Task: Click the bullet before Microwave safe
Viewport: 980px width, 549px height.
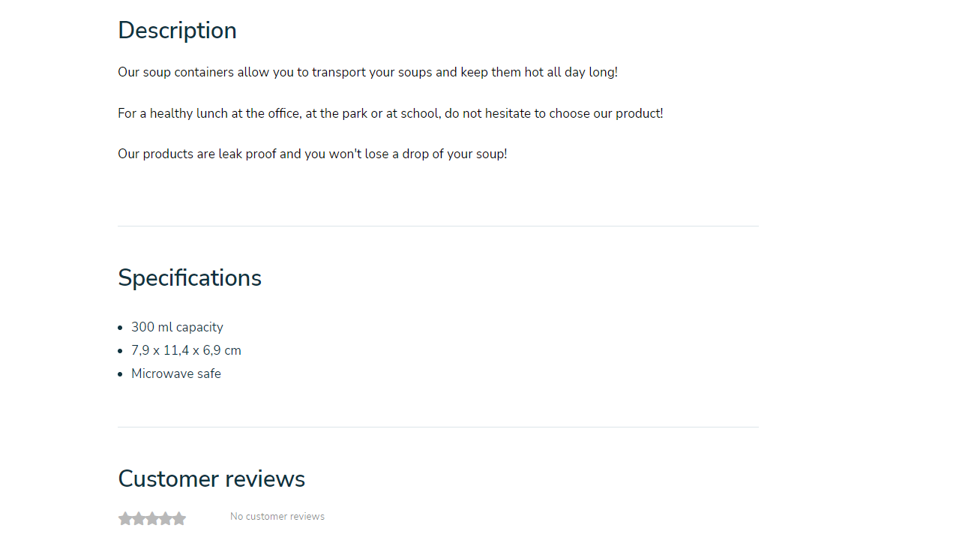Action: (120, 374)
